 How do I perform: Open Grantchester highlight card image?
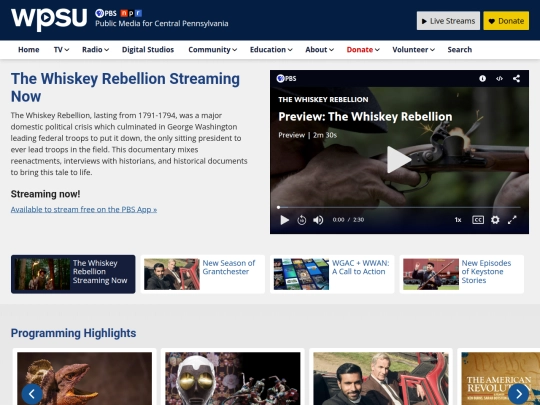[x=381, y=378]
